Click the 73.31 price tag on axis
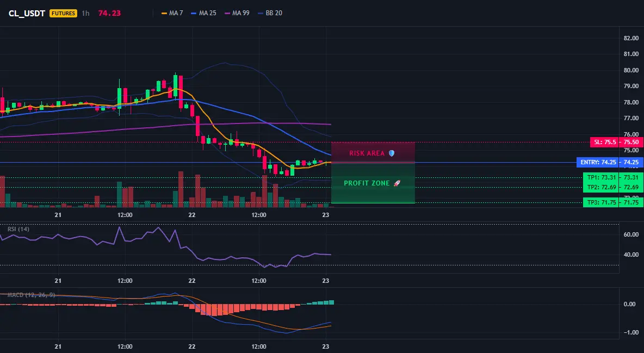This screenshot has height=353, width=644. tap(631, 177)
